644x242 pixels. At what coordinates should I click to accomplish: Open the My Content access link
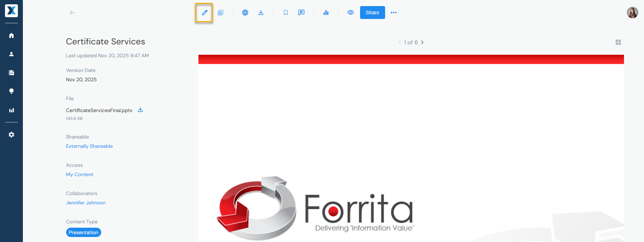[79, 174]
